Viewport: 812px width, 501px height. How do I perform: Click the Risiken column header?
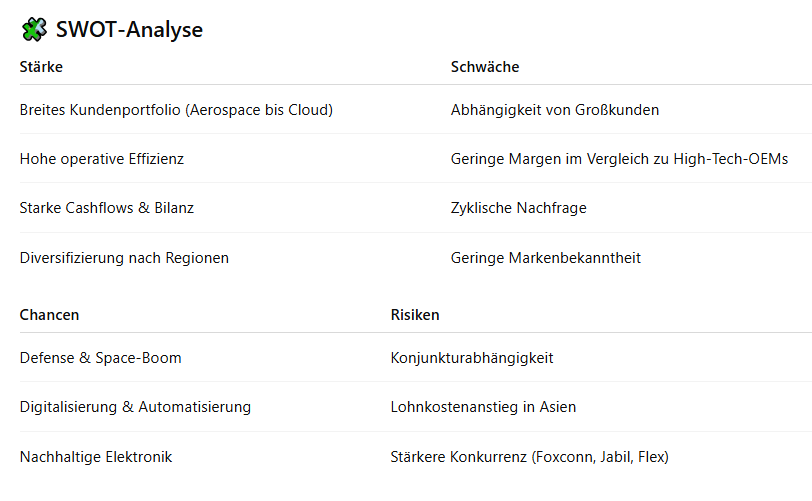415,315
